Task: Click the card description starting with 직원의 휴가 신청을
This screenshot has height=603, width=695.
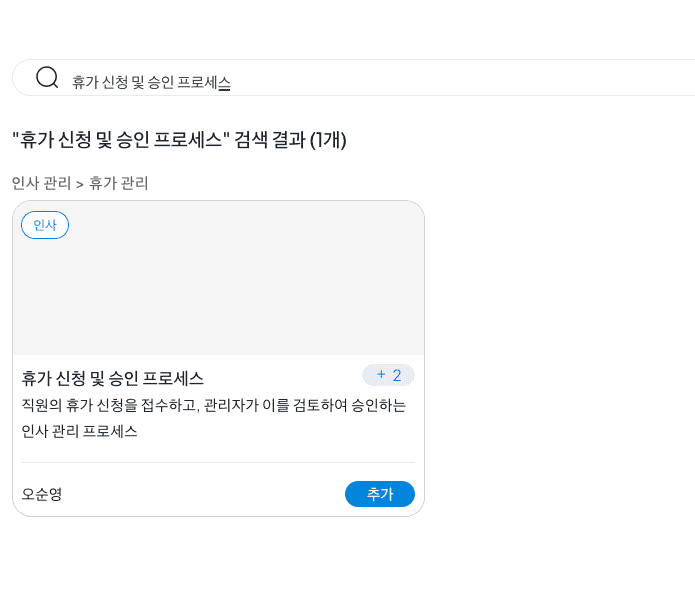Action: point(214,418)
